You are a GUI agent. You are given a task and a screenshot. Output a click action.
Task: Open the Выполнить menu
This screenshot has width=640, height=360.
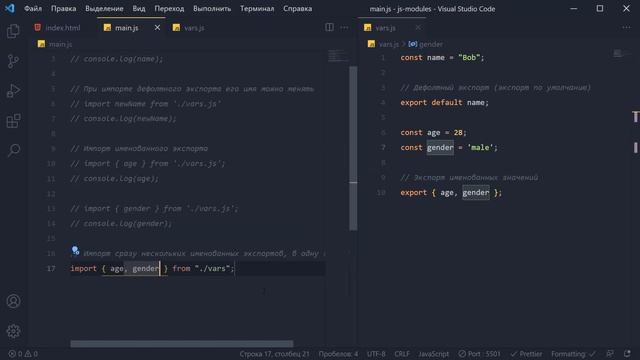pos(212,8)
